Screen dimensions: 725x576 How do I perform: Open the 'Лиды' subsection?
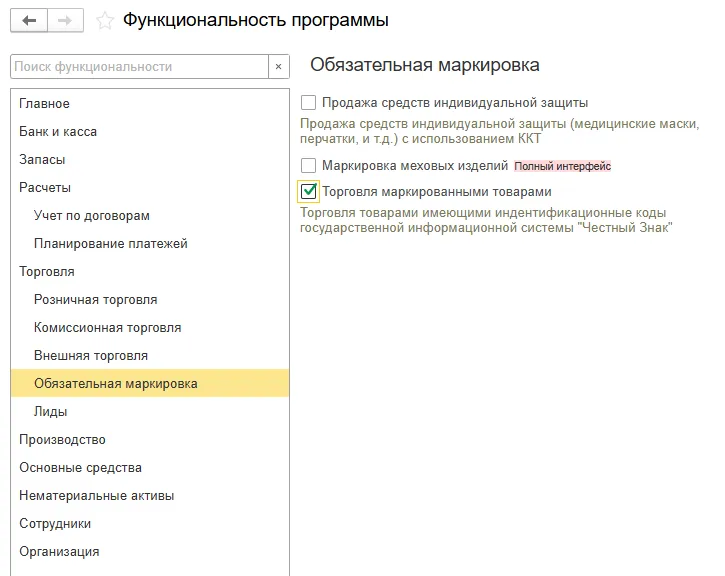point(150,411)
